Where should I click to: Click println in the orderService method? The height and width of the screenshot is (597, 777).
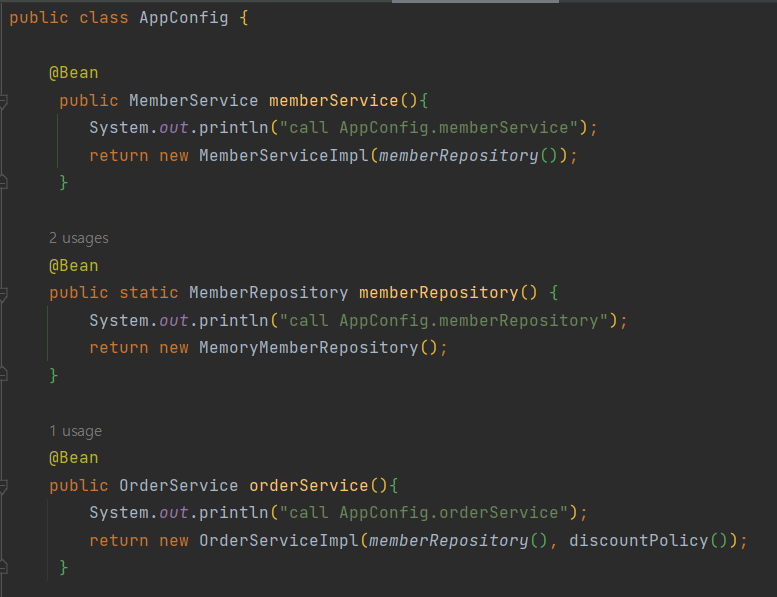[233, 513]
